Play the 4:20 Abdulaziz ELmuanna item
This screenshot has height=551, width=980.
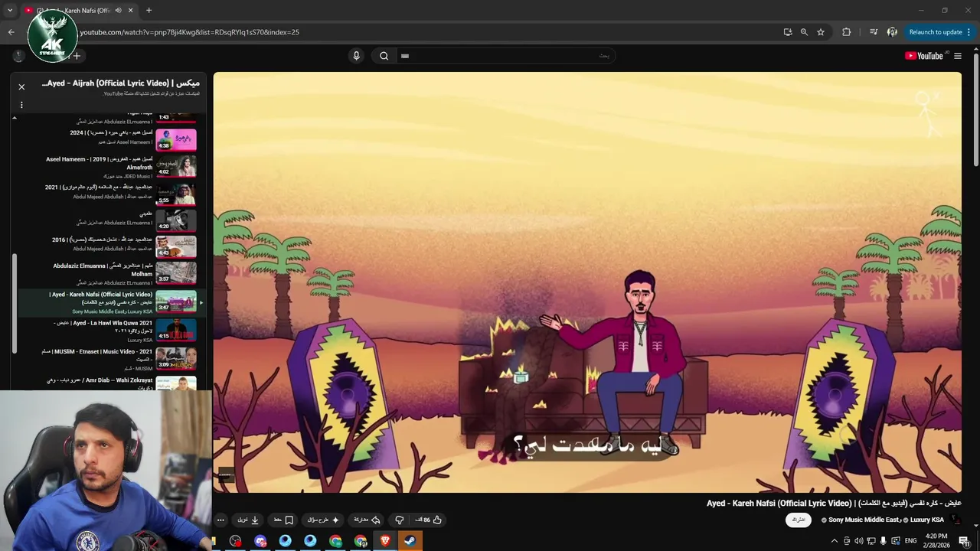click(111, 220)
